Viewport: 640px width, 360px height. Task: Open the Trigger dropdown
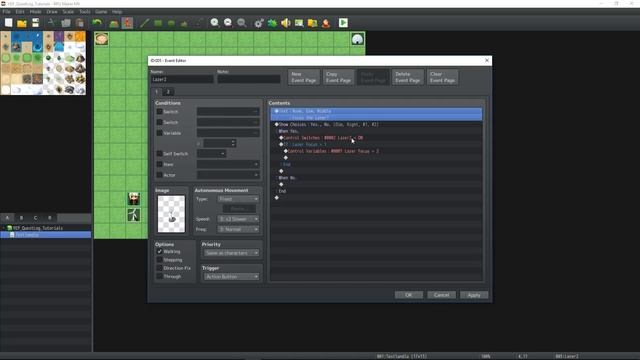231,277
